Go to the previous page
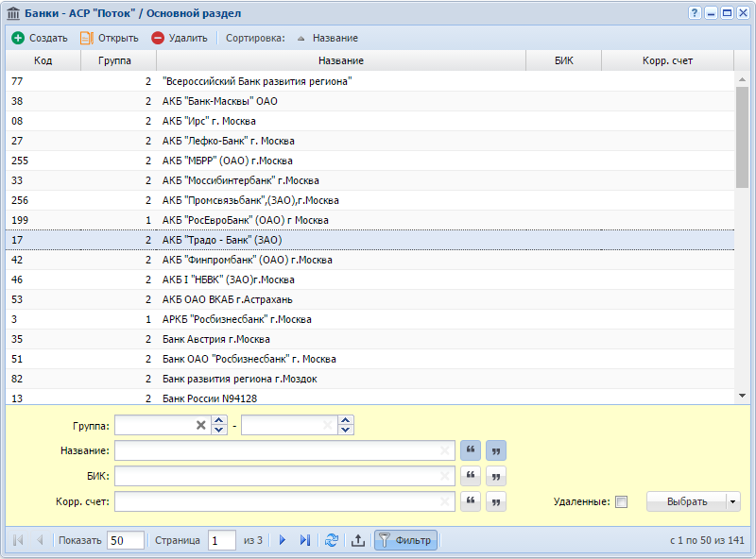 40,540
